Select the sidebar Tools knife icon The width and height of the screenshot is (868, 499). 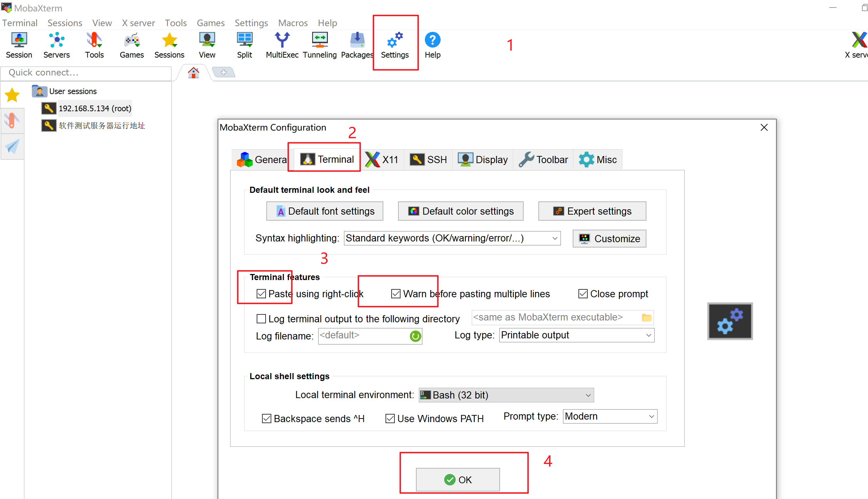coord(12,121)
